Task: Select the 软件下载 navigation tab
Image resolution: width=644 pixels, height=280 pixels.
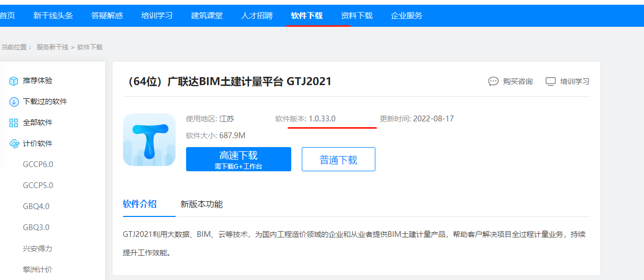Action: point(306,16)
